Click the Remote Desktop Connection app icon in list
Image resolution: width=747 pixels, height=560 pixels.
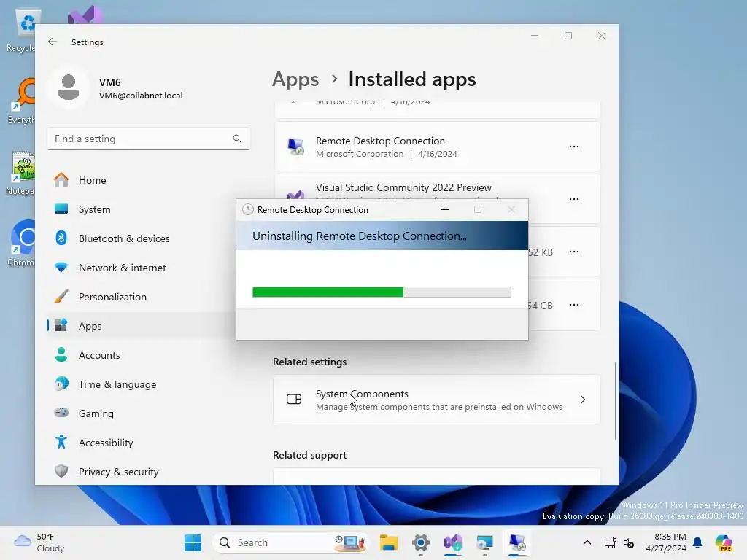[x=296, y=147]
